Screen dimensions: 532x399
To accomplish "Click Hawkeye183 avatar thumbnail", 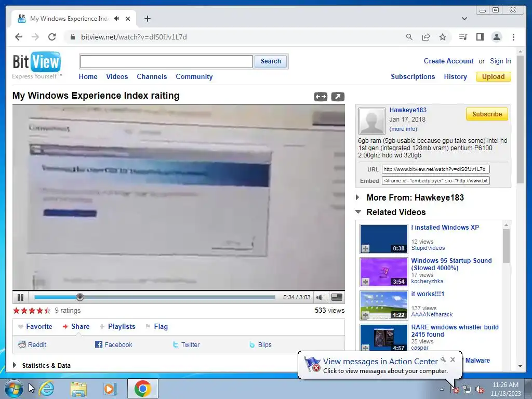I will (372, 121).
